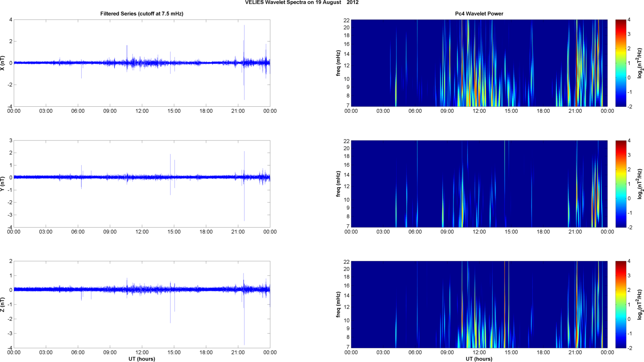
Task: Open the top wavelet power spectrogram
Action: pos(479,63)
